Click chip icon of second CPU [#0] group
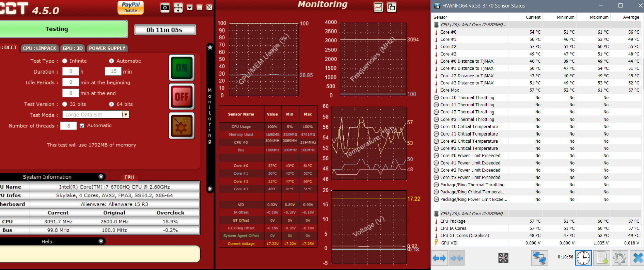Image resolution: width=644 pixels, height=270 pixels. pyautogui.click(x=436, y=213)
